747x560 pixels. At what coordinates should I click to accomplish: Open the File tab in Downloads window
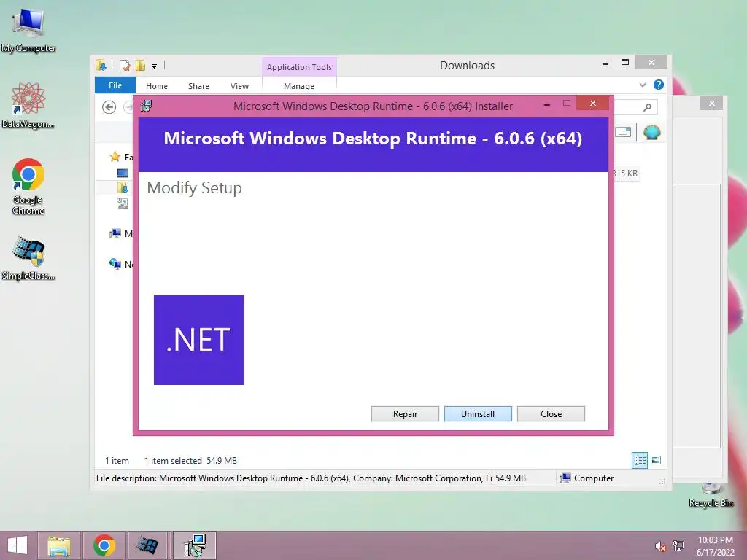coord(115,86)
